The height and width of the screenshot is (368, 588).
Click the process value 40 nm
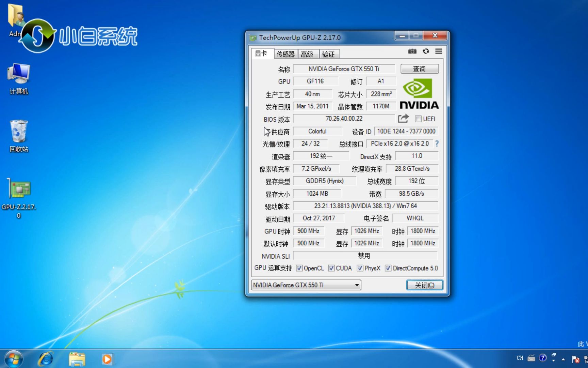point(312,94)
